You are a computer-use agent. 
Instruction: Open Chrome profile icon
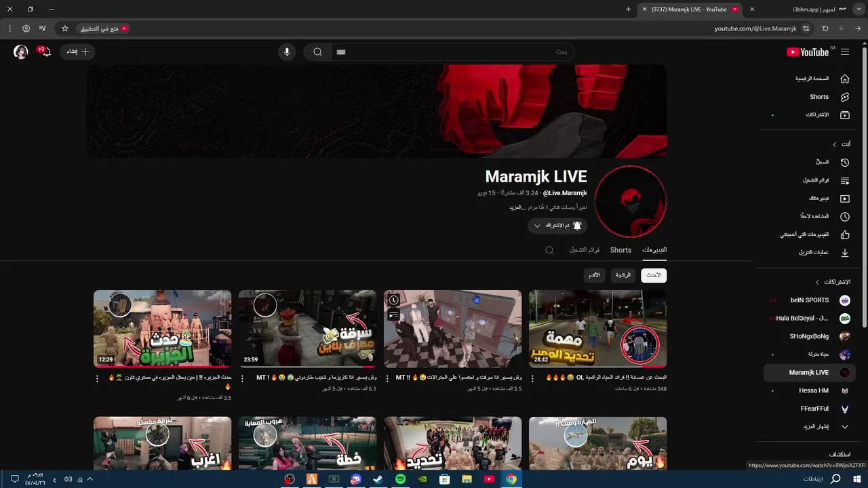26,28
